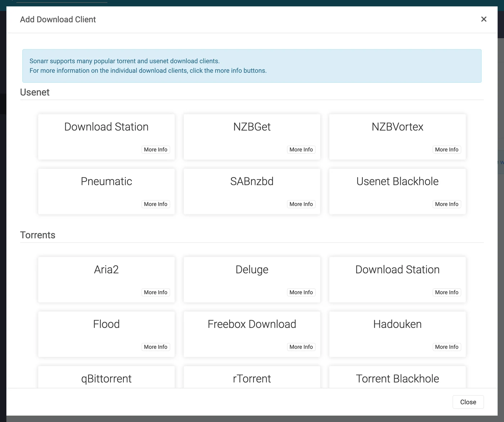The width and height of the screenshot is (504, 422).
Task: Select the Torrent Blackhole client card
Action: 397,378
